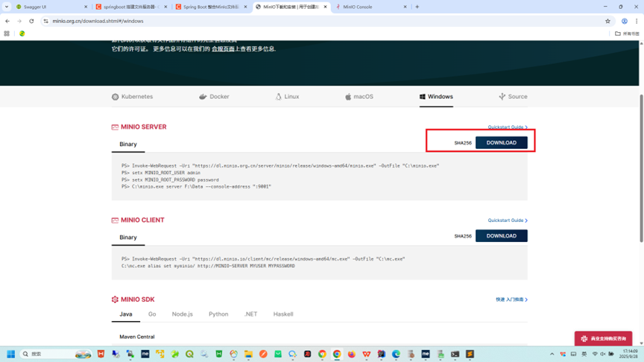The image size is (644, 362).
Task: Open File Explorer folder icon in taskbar
Action: point(248,355)
